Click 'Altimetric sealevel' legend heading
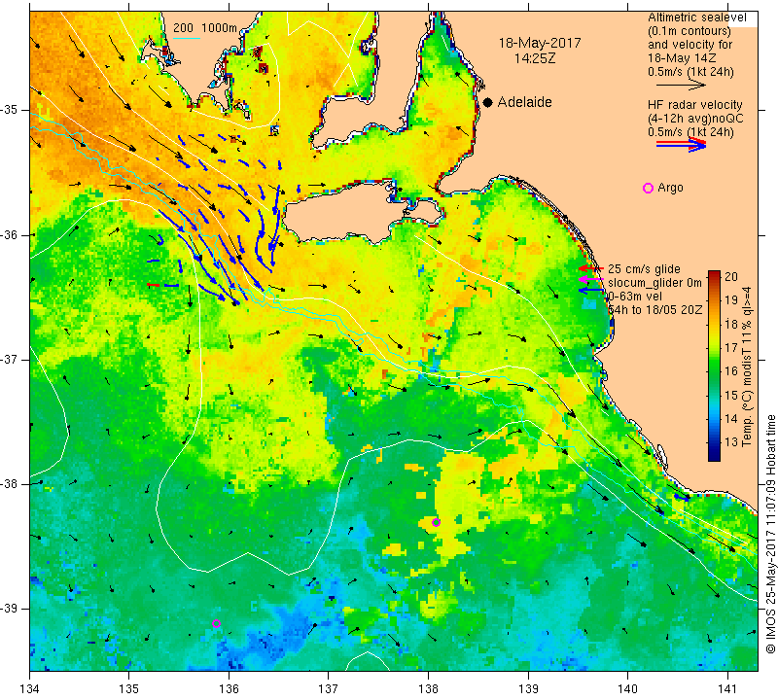This screenshot has height=700, width=778. click(697, 17)
